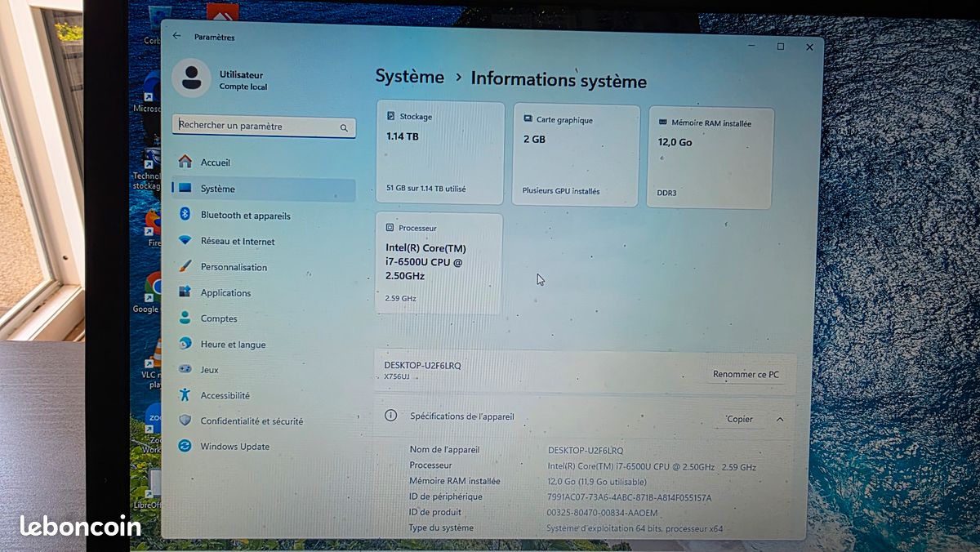This screenshot has width=980, height=552.
Task: Open Comptes via the person icon
Action: click(x=185, y=318)
